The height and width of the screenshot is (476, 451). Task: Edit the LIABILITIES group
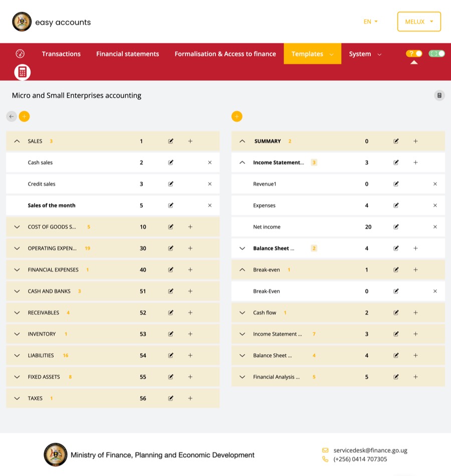[171, 356]
